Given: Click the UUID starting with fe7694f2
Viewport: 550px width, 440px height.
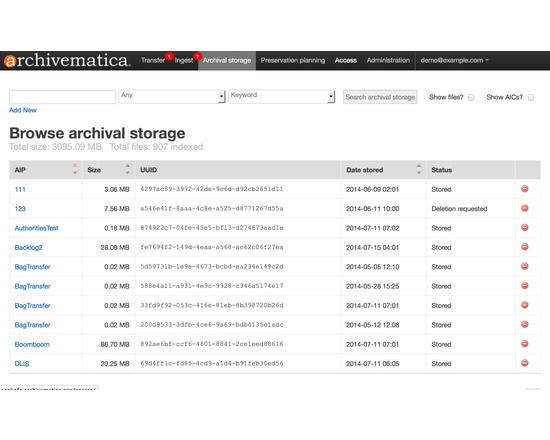Looking at the screenshot, I should click(x=212, y=247).
